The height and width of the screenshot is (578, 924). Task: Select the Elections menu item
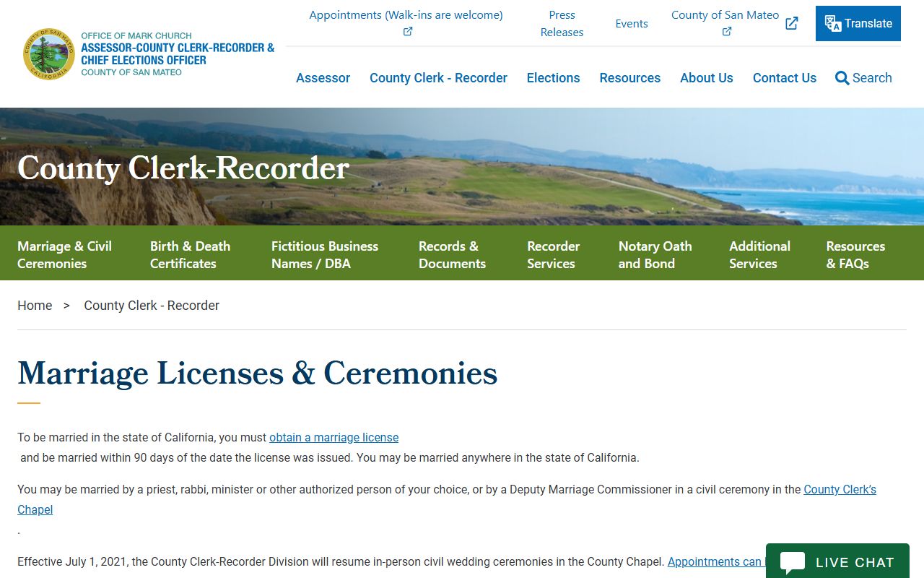pos(553,78)
